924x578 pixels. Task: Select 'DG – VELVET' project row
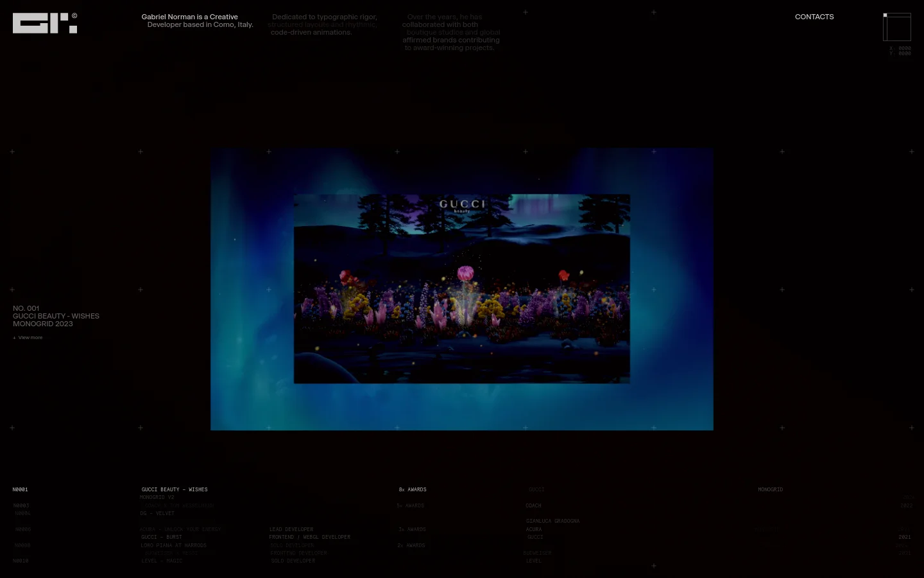tap(157, 513)
